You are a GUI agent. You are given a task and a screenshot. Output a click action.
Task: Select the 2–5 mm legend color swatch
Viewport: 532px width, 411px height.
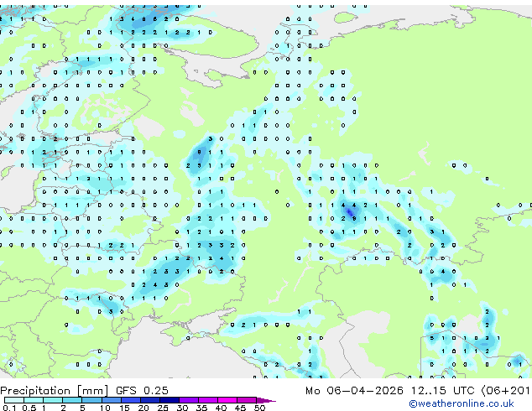72,400
